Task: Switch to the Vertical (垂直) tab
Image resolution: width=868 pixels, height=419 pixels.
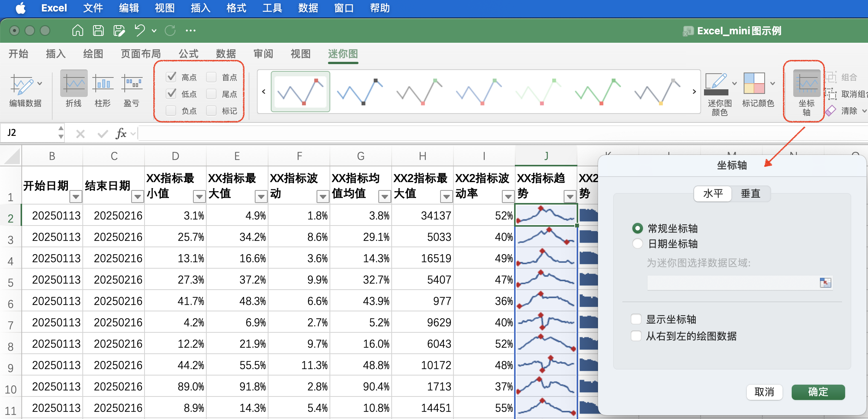Action: coord(750,193)
